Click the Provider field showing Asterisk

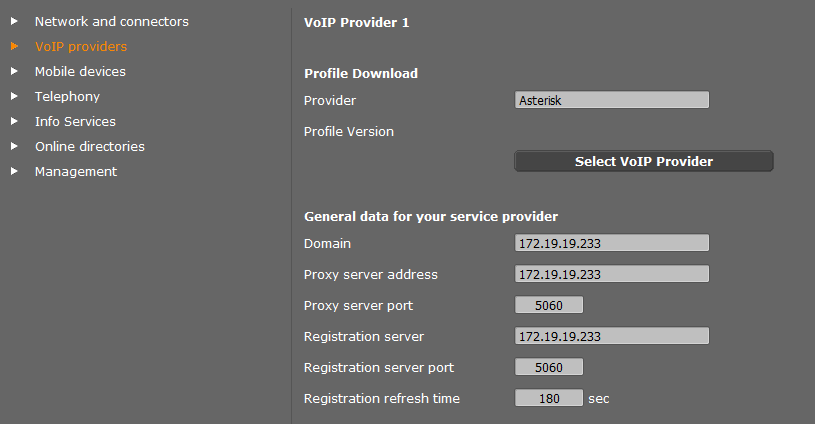(611, 100)
